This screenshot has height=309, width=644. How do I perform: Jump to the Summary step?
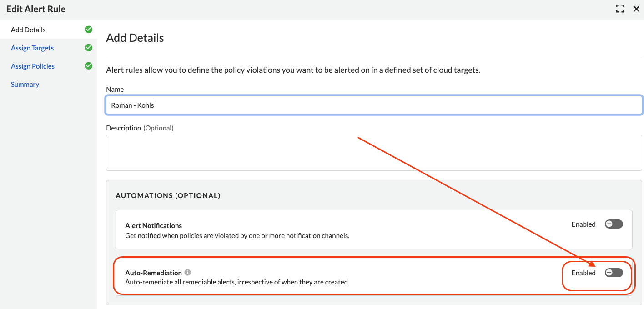pyautogui.click(x=25, y=85)
